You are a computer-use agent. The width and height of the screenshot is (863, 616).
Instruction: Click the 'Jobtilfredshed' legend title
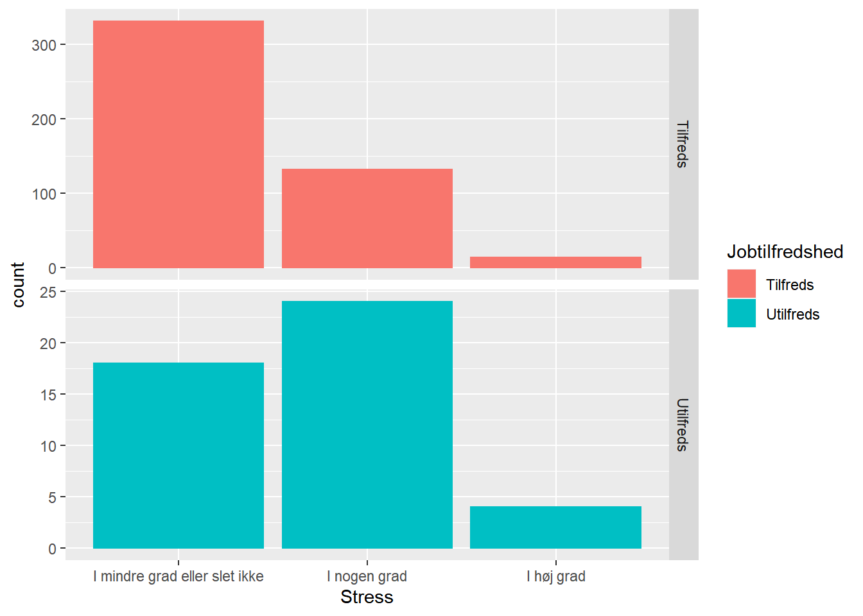(785, 252)
